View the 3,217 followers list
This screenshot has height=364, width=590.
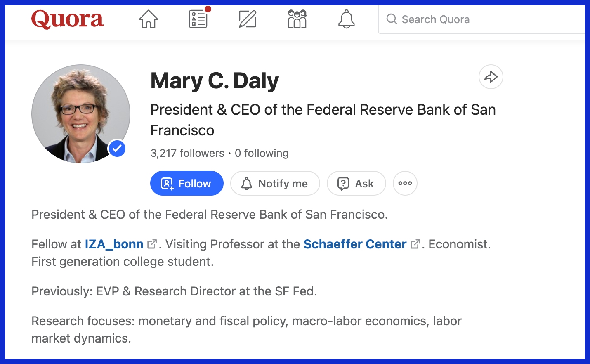coord(187,153)
